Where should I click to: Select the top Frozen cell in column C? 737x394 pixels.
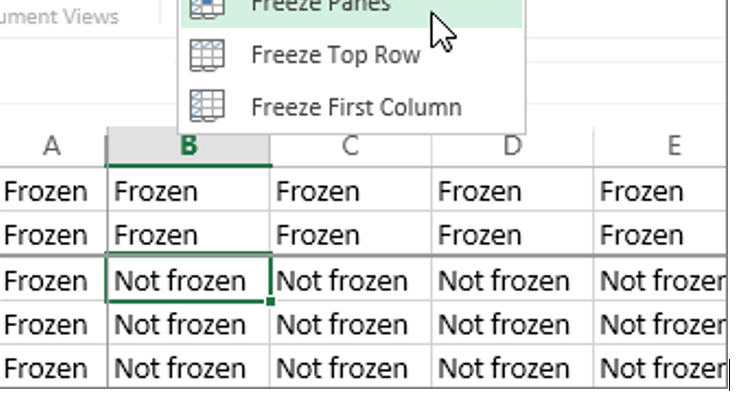[351, 190]
